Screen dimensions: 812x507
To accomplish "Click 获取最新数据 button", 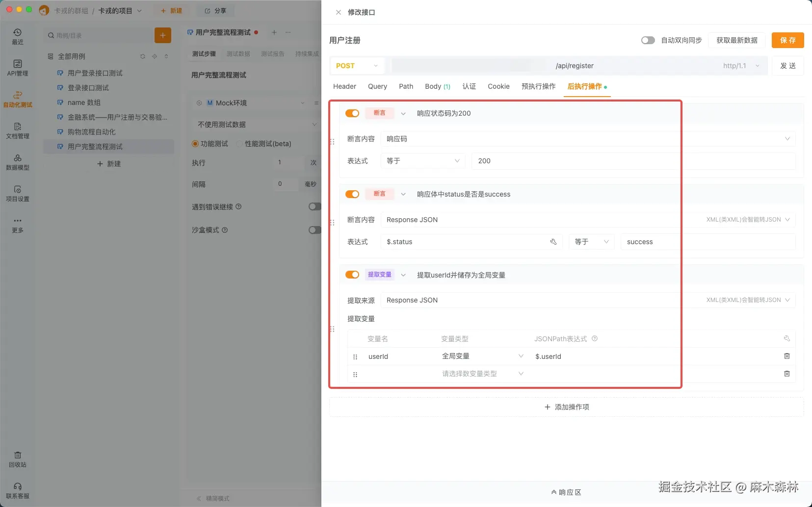I will click(736, 40).
